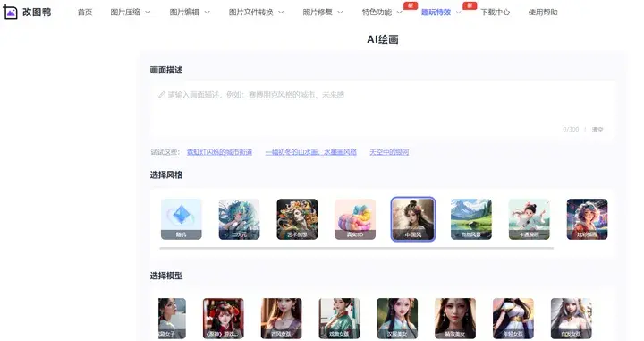
Task: Choose the 《原神》游戏 model thumbnail
Action: pos(224,319)
